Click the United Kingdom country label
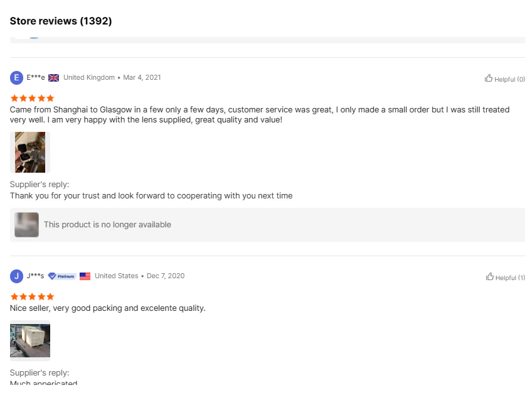The height and width of the screenshot is (395, 532). point(89,78)
